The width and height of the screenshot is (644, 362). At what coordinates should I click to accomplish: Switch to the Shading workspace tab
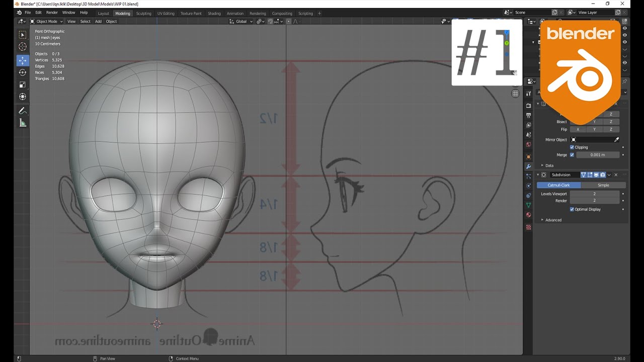click(214, 14)
